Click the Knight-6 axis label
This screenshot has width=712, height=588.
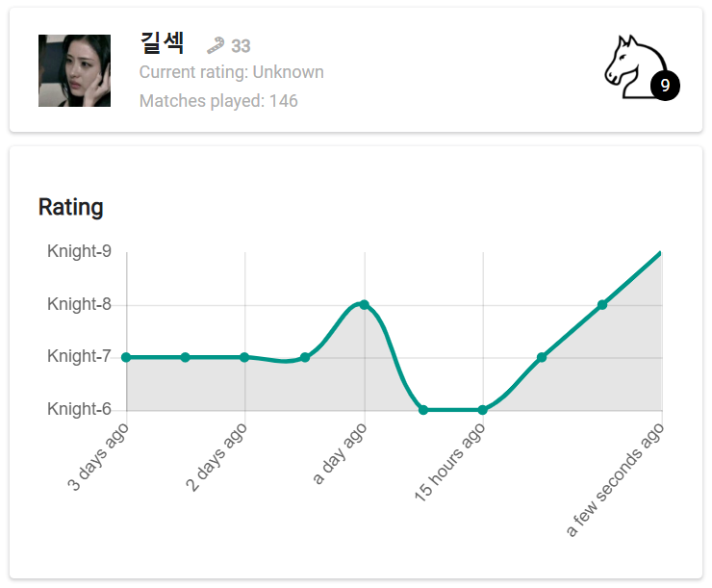79,409
